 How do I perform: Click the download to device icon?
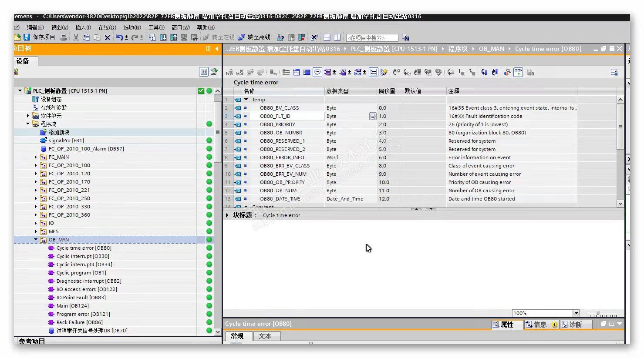tap(163, 37)
